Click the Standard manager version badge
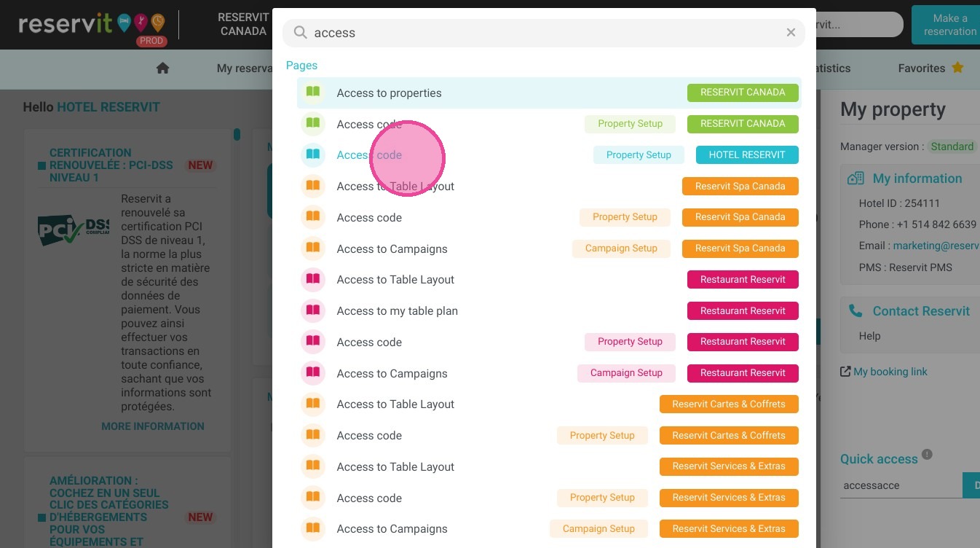This screenshot has height=548, width=980. [x=952, y=146]
